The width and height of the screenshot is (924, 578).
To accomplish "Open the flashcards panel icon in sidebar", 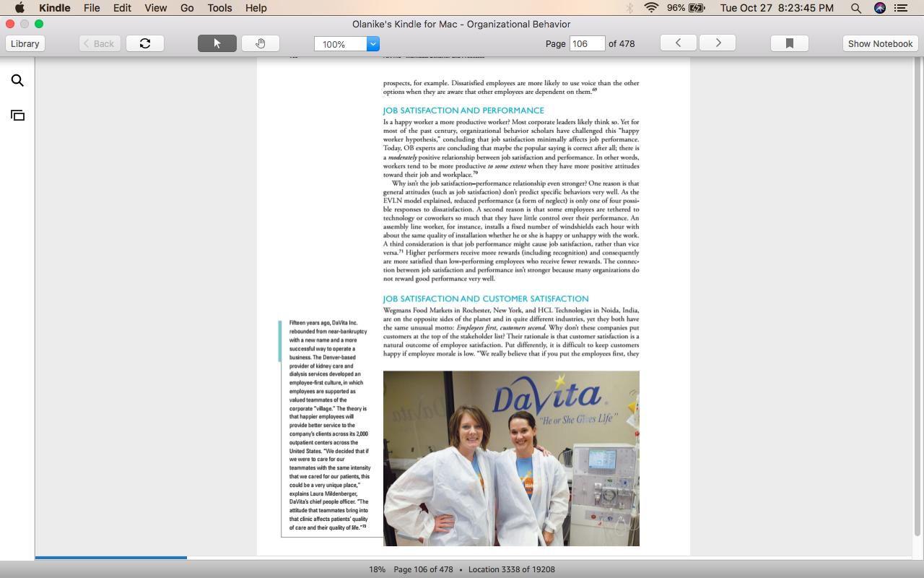I will [x=17, y=115].
